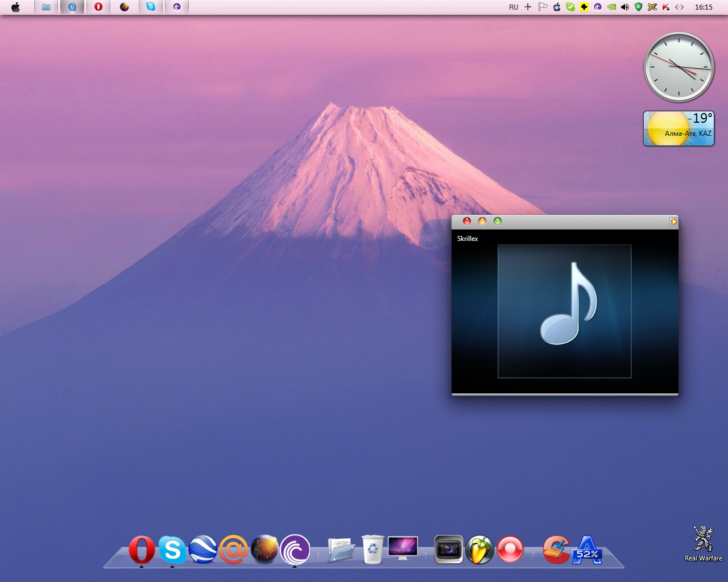
Task: Switch to QuickTime player in the taskbar
Action: [72, 7]
